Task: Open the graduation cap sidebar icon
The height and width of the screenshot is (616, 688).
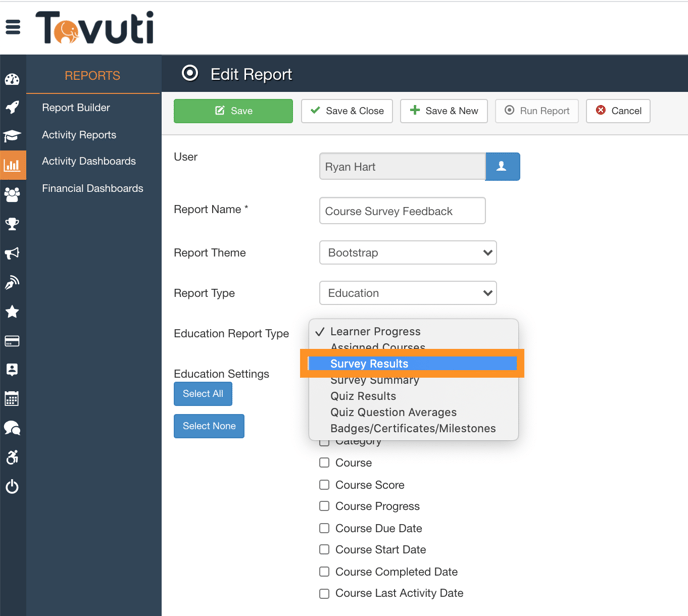Action: [x=12, y=137]
